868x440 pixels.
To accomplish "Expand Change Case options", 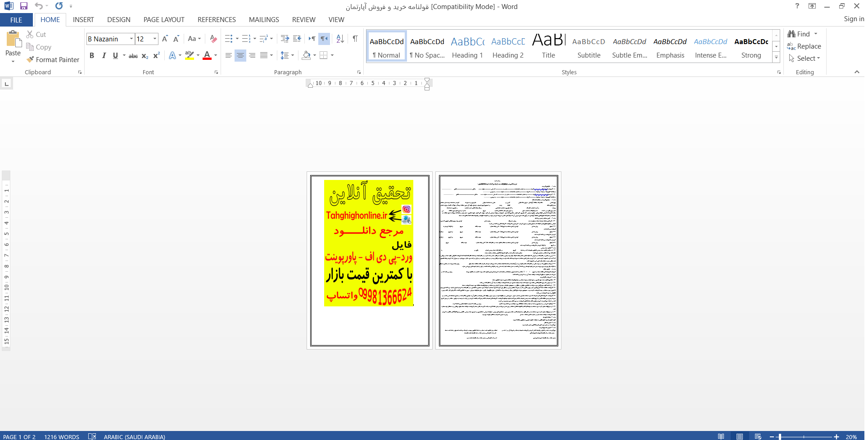I will [194, 39].
